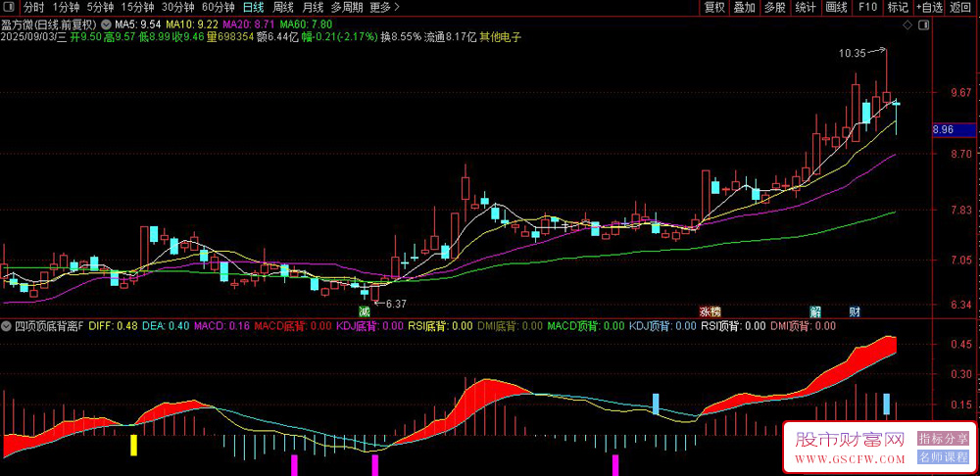Switch to 周线 weekly chart
Viewport: 980px width, 476px height.
tap(283, 8)
